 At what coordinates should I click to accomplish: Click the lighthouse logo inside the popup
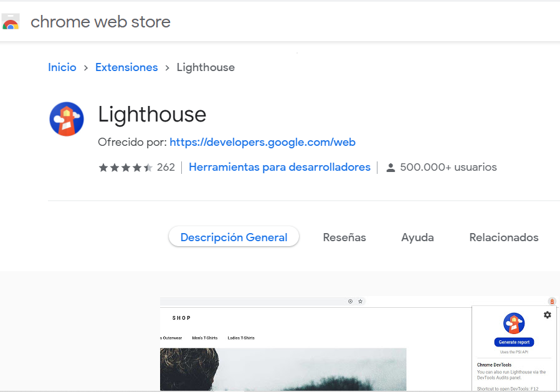click(514, 323)
